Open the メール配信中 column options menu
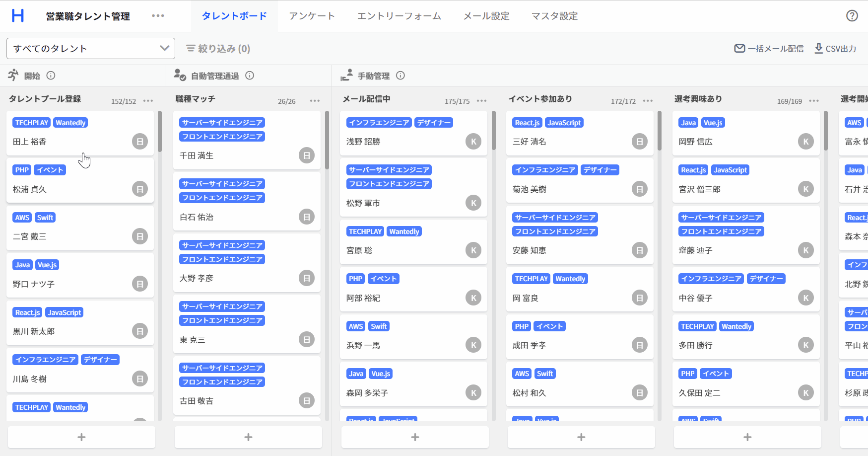This screenshot has height=456, width=868. coord(481,101)
